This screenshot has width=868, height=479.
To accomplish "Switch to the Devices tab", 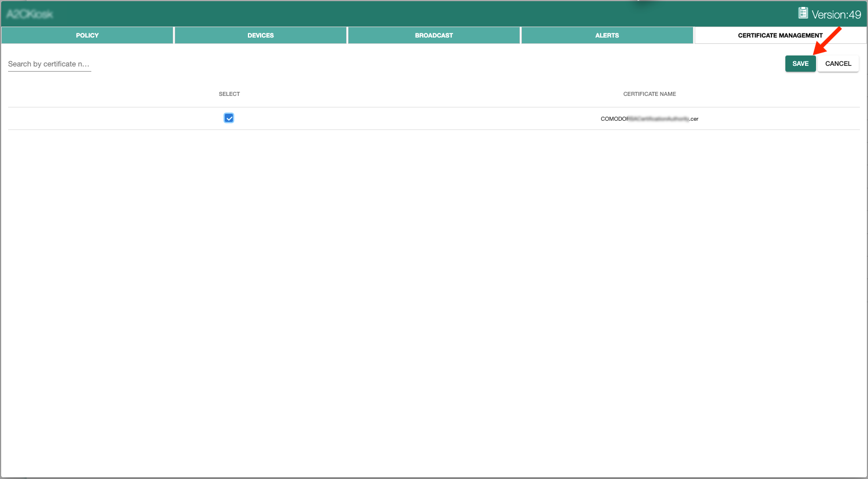I will [261, 35].
